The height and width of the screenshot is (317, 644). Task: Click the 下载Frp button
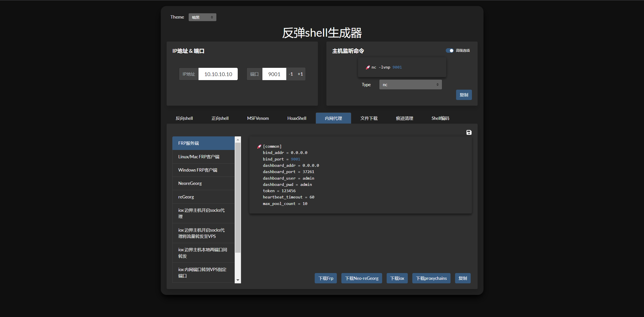326,278
